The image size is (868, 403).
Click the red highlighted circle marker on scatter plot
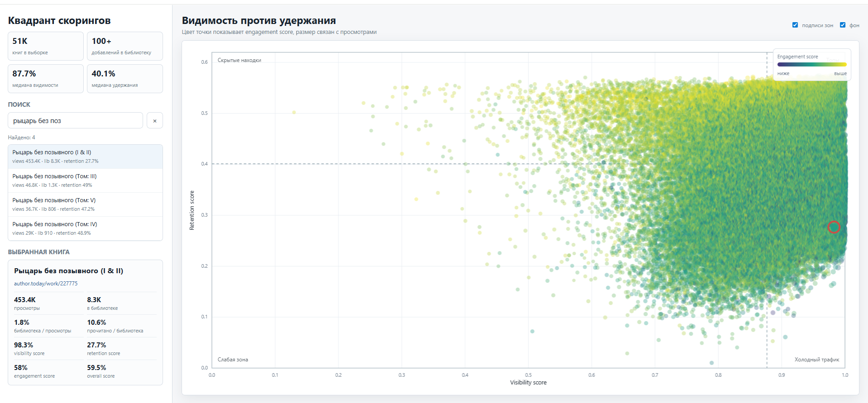[x=834, y=227]
